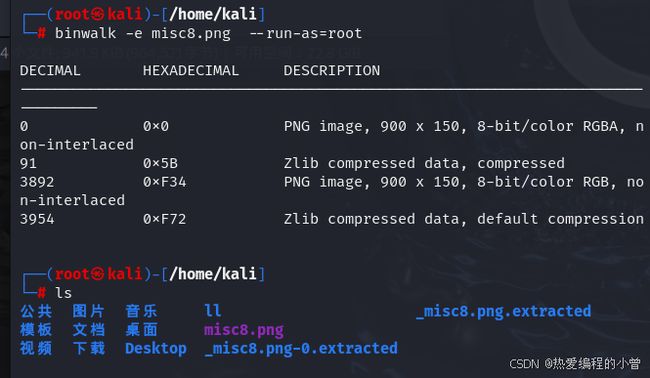The height and width of the screenshot is (378, 650).
Task: Click the HEXADECIMAL column header
Action: [191, 70]
